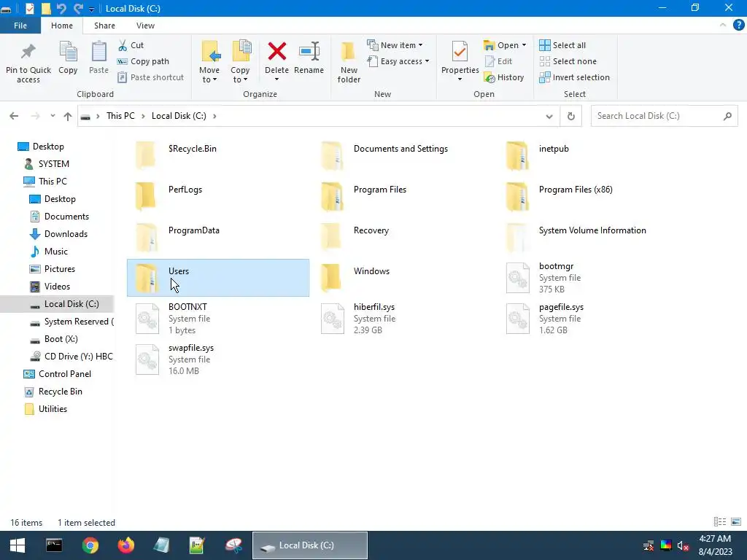Select the Utilities folder in the navigation pane
747x560 pixels.
click(x=53, y=409)
